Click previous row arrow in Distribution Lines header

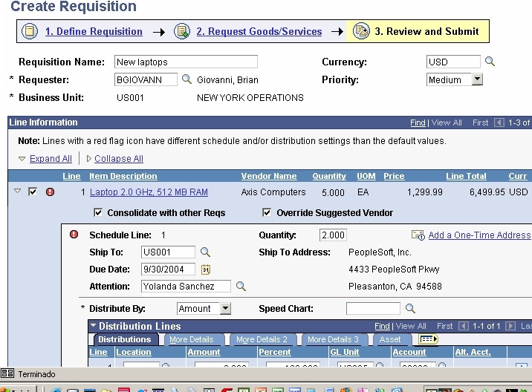coord(463,326)
